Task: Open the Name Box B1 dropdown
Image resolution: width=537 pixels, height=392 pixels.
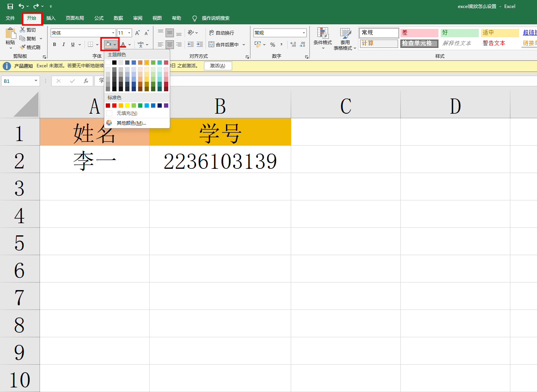Action: (36, 81)
